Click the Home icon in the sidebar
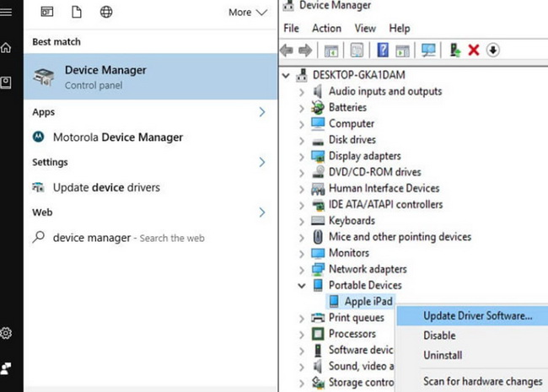 (x=7, y=48)
